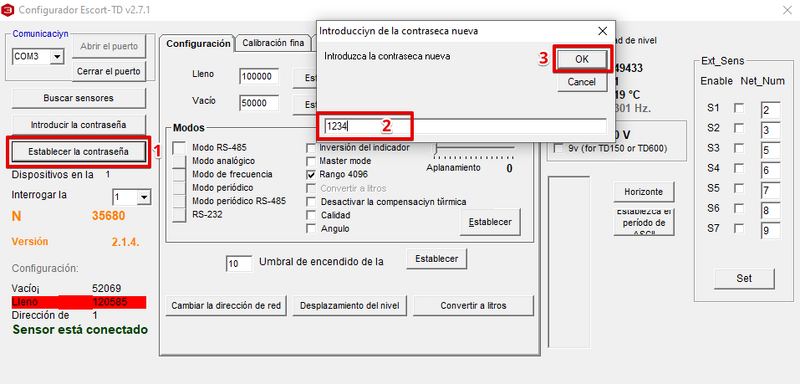Screen dimensions: 800x384
Task: Close the new password dialog
Action: pos(602,31)
